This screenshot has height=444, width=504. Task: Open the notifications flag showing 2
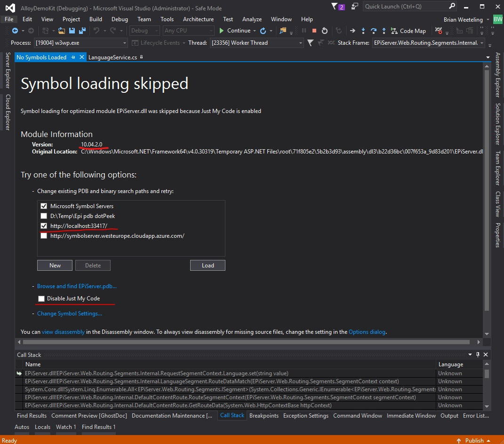(338, 7)
